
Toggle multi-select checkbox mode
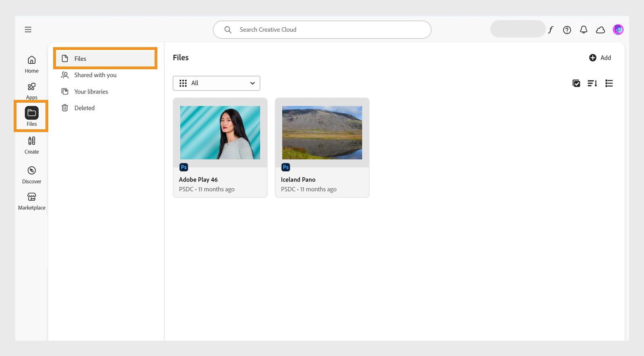coord(576,83)
